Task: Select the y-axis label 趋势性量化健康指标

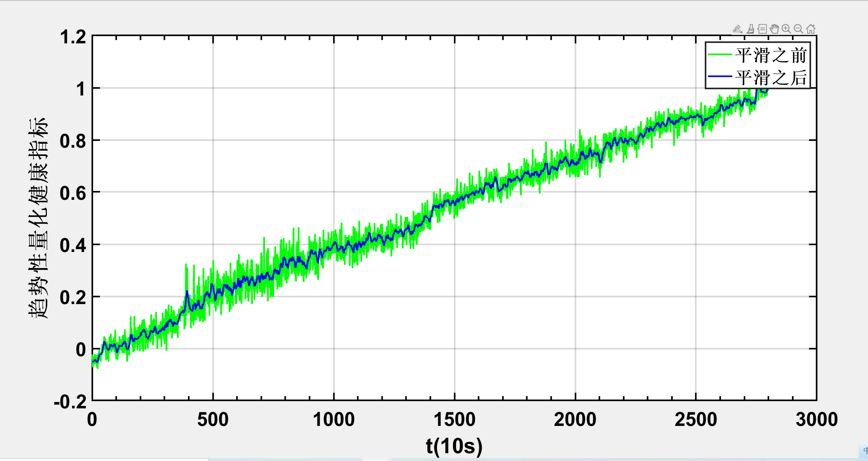Action: [x=38, y=218]
